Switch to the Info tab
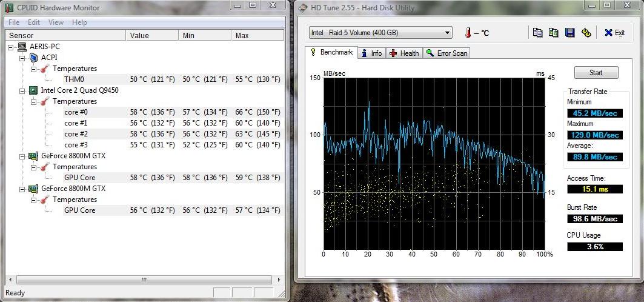The width and height of the screenshot is (644, 302). pos(372,53)
